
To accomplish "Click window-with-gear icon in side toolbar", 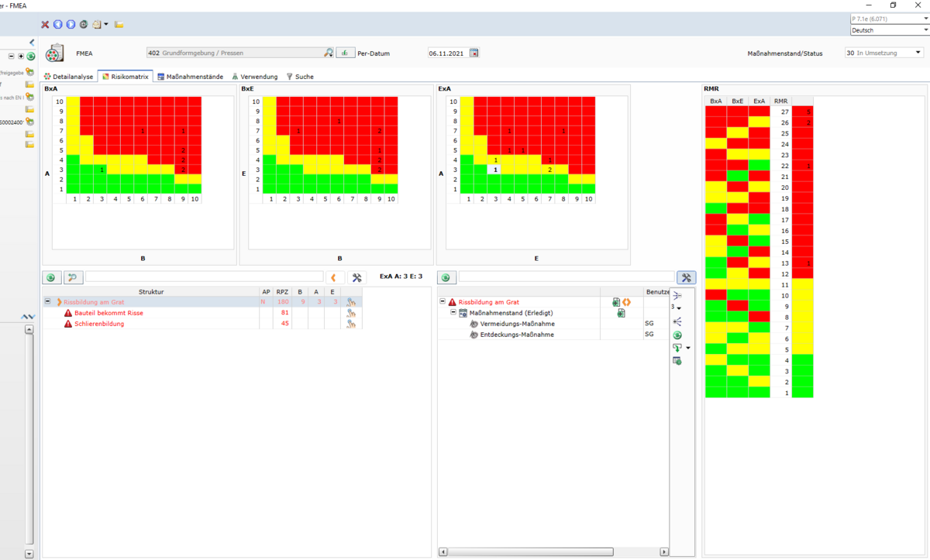I will click(677, 361).
